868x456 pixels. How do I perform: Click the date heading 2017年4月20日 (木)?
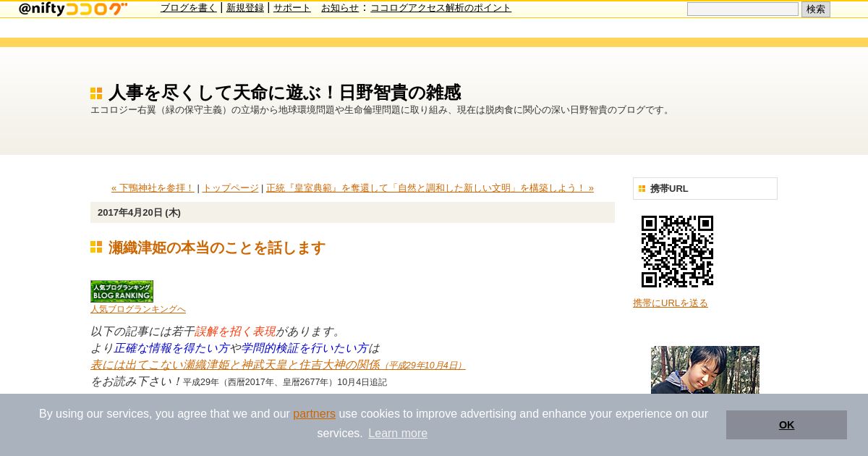139,213
